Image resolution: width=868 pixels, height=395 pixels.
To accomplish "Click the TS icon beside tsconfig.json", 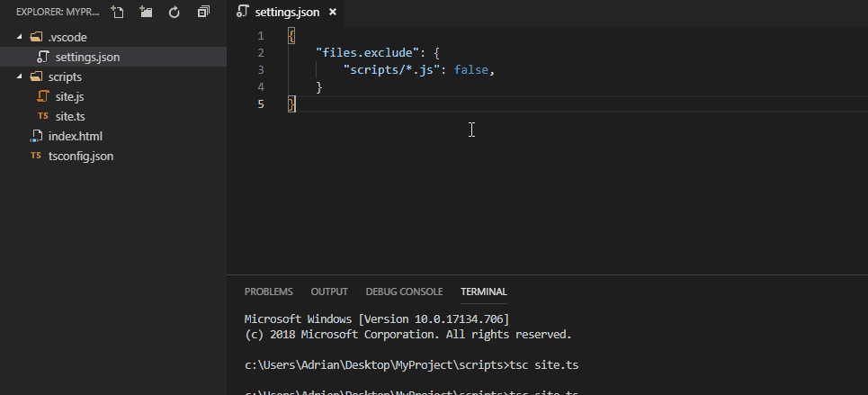I will click(x=35, y=156).
